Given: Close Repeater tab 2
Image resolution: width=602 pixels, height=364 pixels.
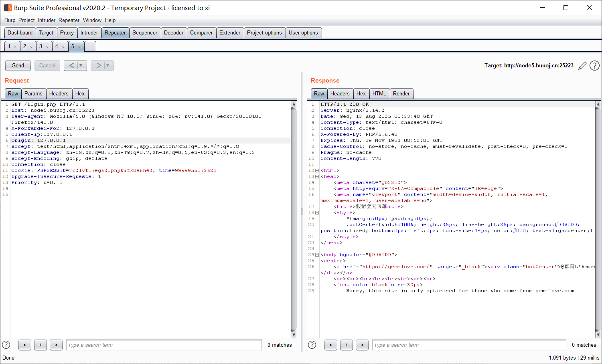Looking at the screenshot, I should pos(30,47).
